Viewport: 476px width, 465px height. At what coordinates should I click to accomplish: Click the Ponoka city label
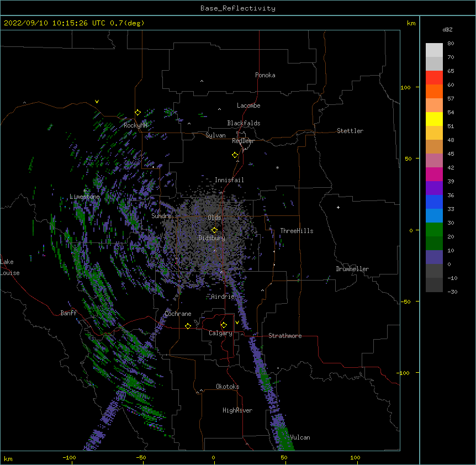[x=265, y=75]
